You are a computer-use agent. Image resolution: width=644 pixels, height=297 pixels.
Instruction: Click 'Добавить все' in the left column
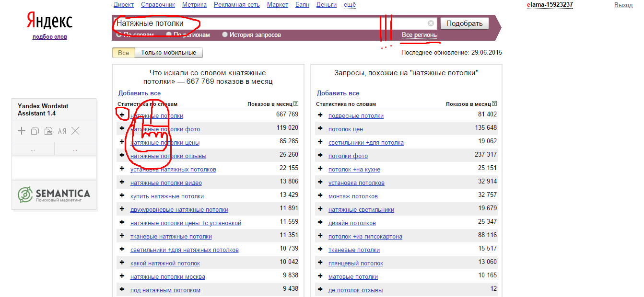pyautogui.click(x=140, y=93)
